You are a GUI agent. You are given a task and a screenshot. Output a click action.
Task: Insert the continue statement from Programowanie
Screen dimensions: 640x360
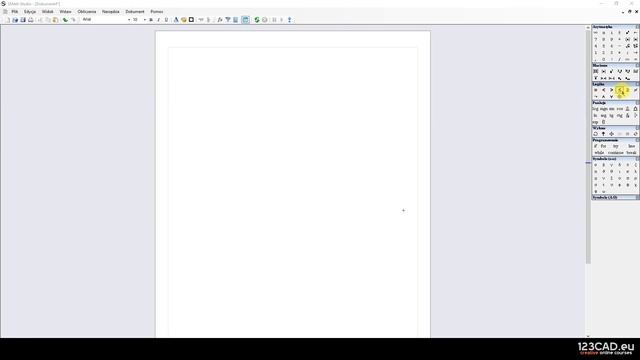pos(616,153)
